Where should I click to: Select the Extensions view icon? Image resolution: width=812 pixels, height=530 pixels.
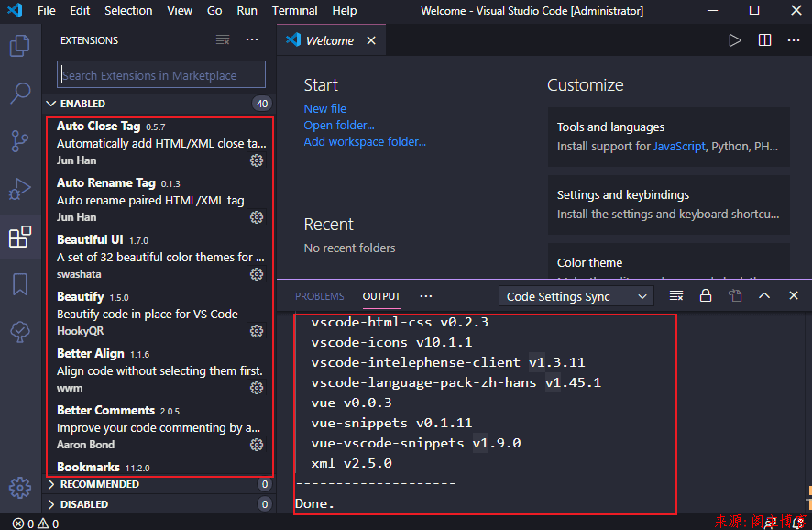click(x=19, y=237)
